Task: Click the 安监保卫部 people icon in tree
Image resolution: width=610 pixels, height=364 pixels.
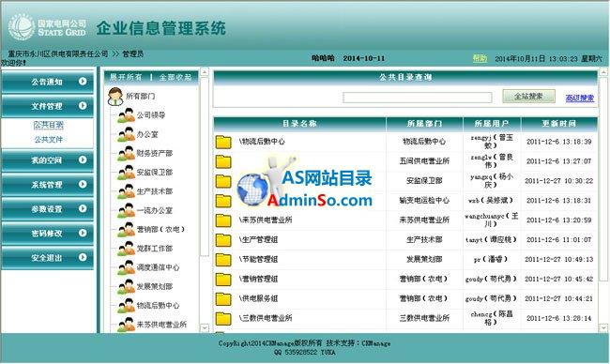Action: tap(126, 173)
